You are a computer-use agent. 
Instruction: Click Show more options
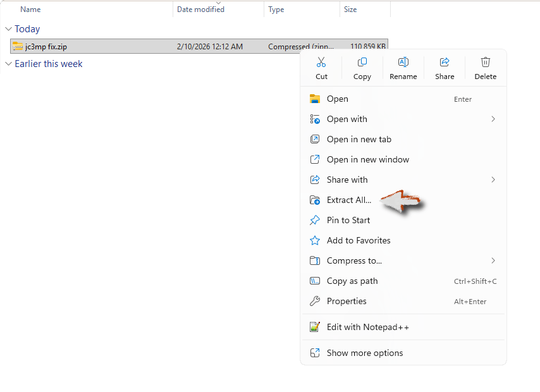(364, 353)
